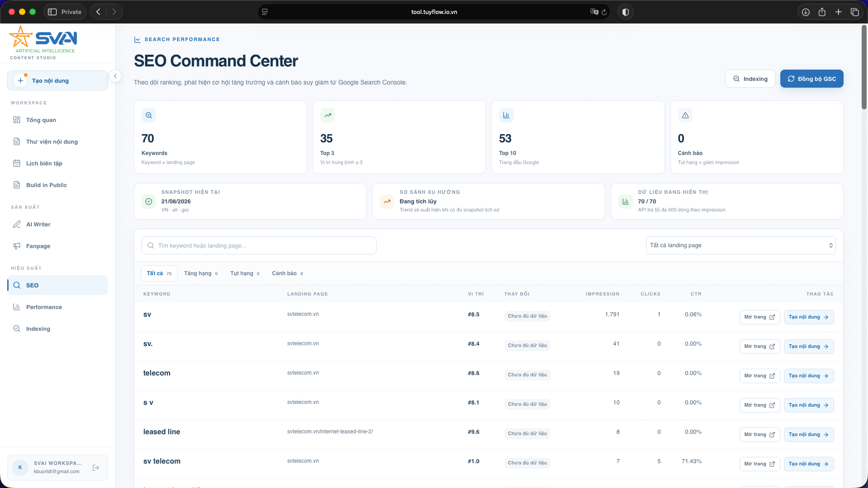
Task: Log out using the exit icon
Action: pos(96,468)
